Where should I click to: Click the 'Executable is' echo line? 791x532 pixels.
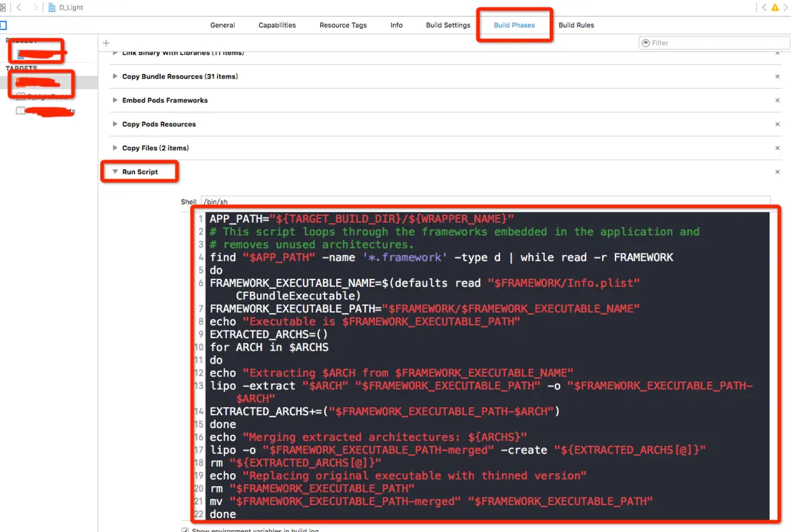point(365,321)
